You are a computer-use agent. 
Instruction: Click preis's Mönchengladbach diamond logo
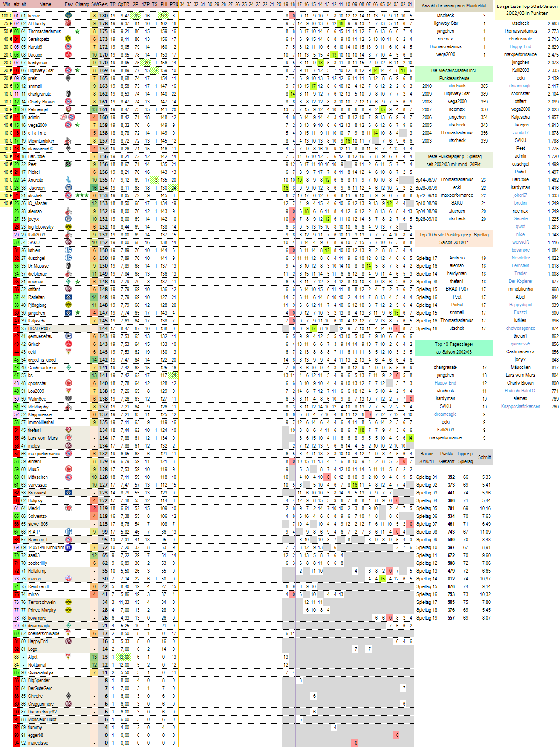tap(68, 78)
